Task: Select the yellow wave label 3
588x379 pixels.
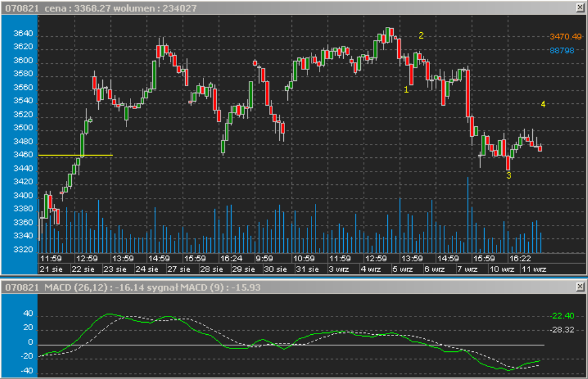Action: click(508, 176)
